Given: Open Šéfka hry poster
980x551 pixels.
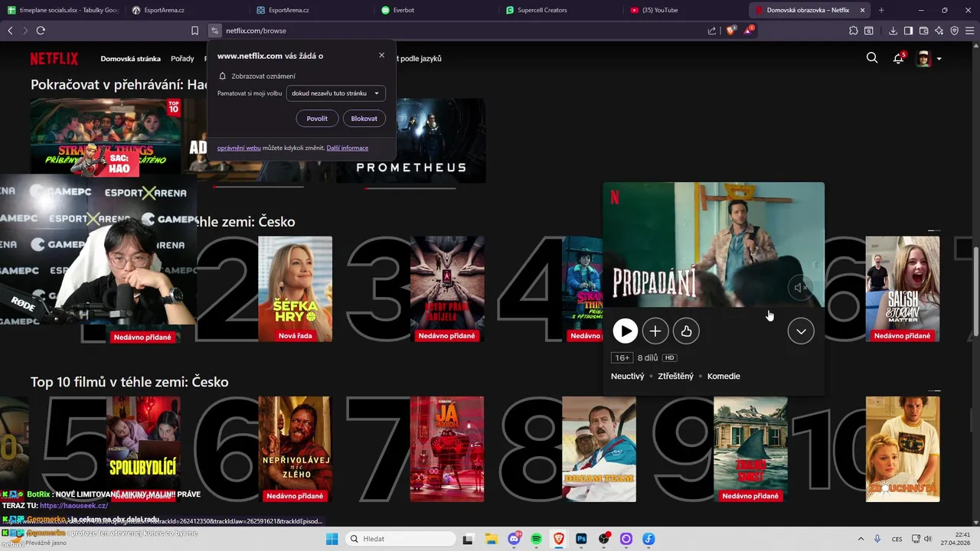Looking at the screenshot, I should click(296, 289).
